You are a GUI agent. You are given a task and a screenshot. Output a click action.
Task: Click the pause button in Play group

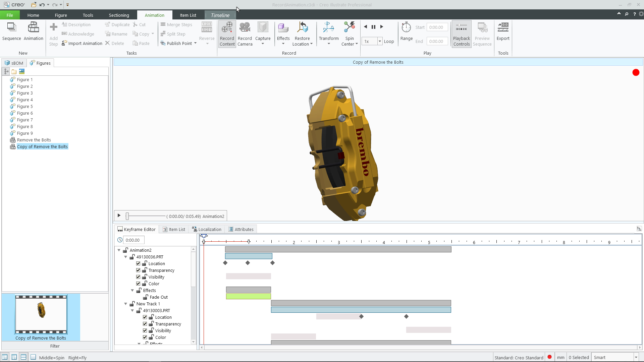(x=373, y=27)
